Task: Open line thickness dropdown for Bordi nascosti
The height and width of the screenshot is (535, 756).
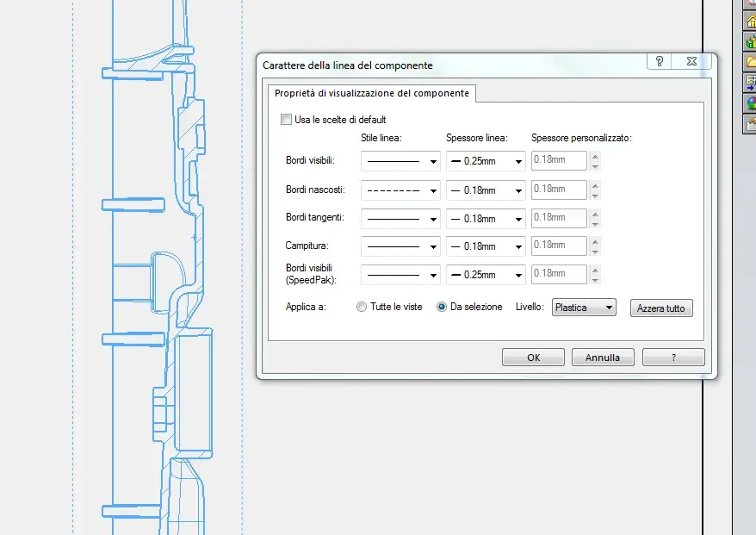Action: pyautogui.click(x=486, y=190)
